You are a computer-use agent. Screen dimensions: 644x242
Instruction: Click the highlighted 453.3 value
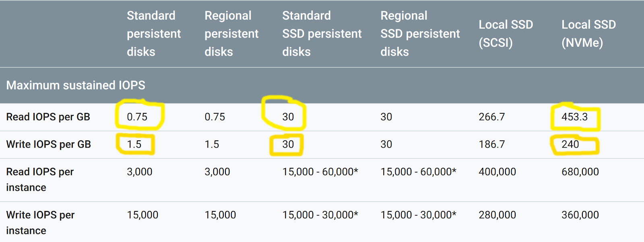pyautogui.click(x=574, y=117)
